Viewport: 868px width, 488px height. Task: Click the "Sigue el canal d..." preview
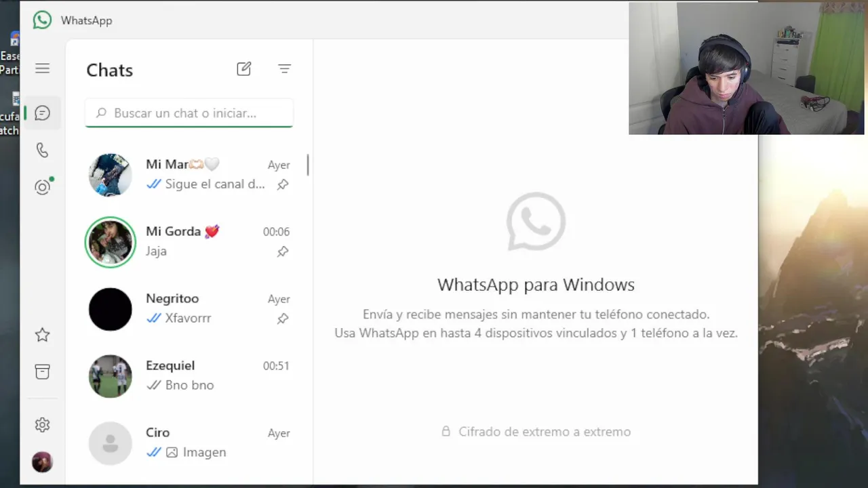pyautogui.click(x=215, y=184)
